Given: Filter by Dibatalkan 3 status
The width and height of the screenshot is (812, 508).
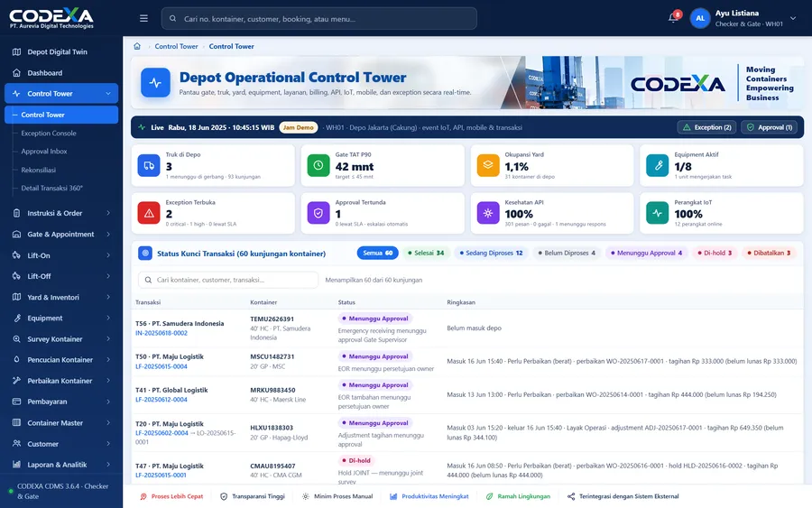Looking at the screenshot, I should pyautogui.click(x=769, y=253).
